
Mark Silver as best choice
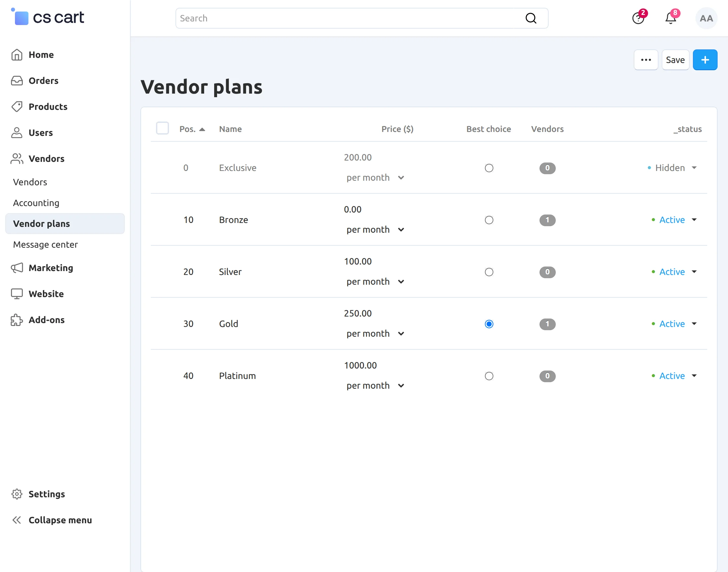489,272
